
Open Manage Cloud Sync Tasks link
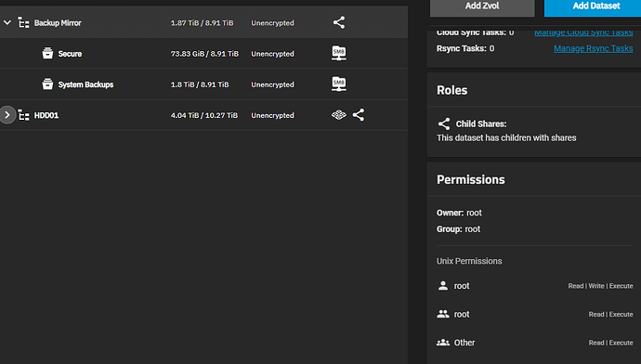click(x=583, y=32)
